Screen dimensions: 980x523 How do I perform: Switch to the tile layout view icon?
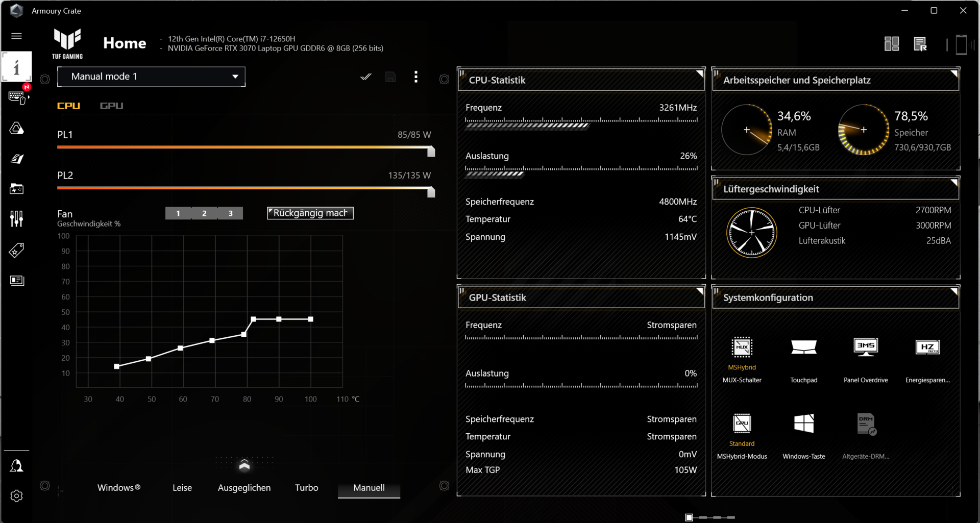pyautogui.click(x=892, y=44)
